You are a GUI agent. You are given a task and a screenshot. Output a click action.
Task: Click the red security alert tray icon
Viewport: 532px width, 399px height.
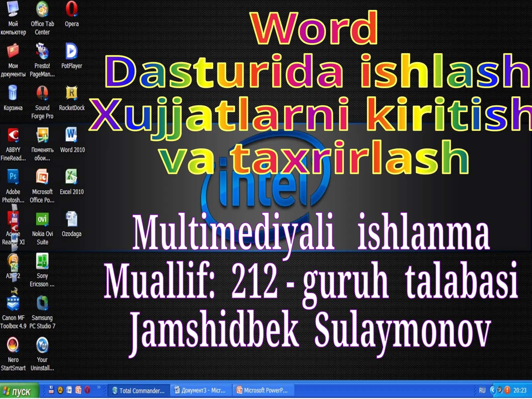507,390
